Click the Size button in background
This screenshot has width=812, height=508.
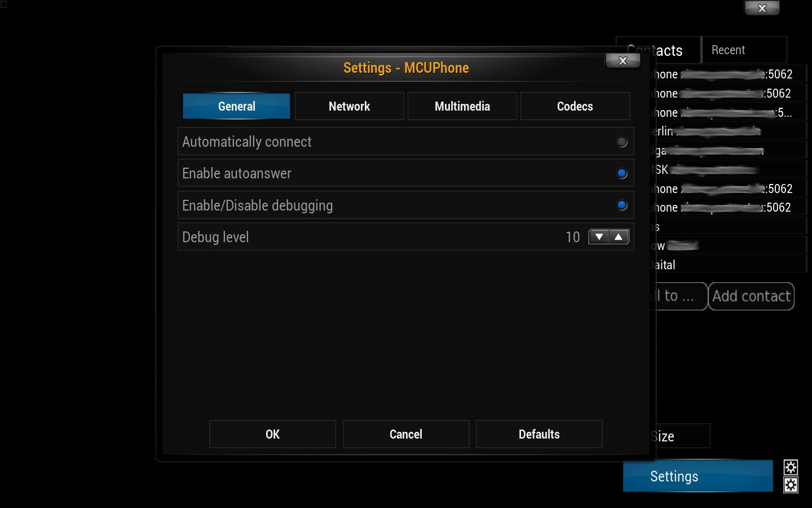(x=682, y=436)
